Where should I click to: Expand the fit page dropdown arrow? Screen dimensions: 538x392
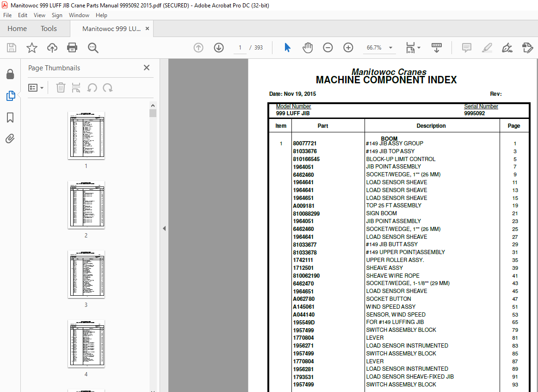click(419, 48)
